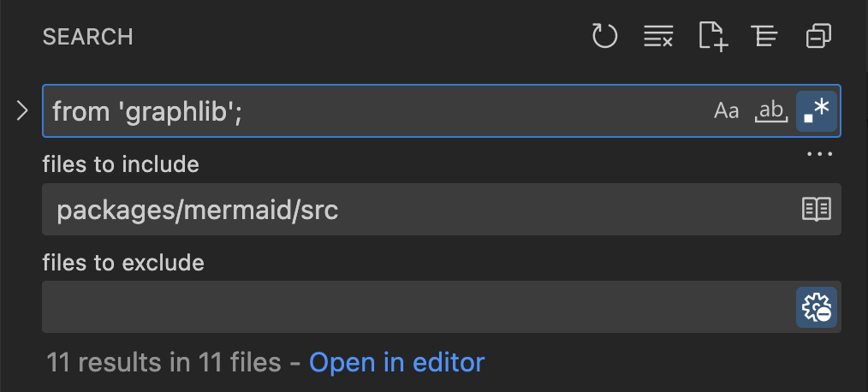Viewport: 868px width, 392px height.
Task: Collapse all search results
Action: [818, 37]
